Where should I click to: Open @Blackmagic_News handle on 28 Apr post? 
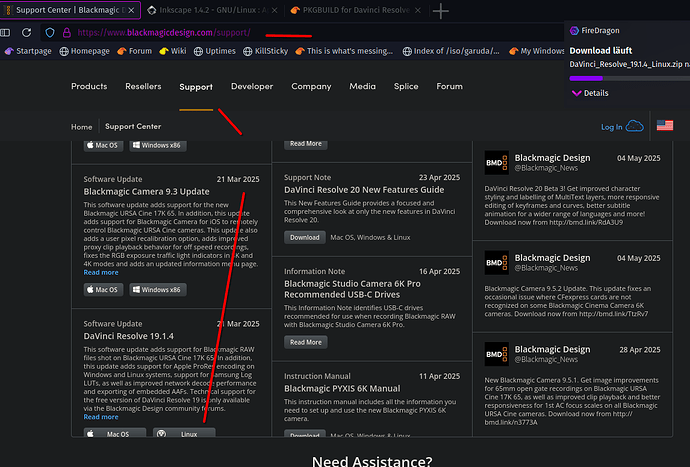click(546, 360)
